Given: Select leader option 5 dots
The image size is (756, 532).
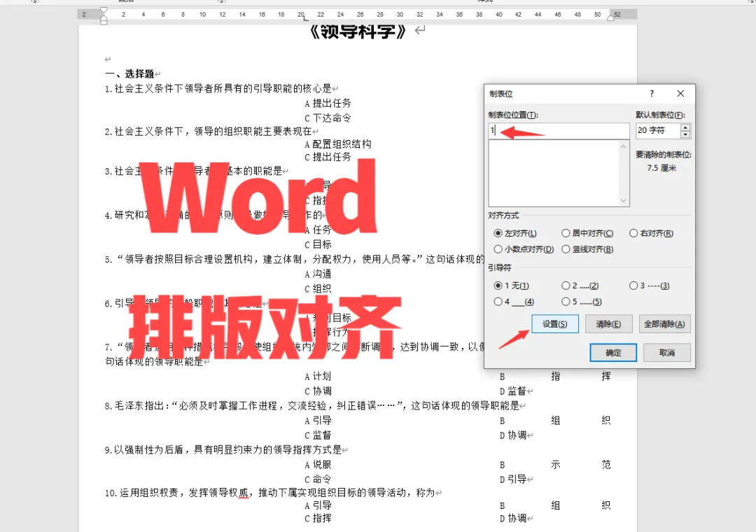Looking at the screenshot, I should pos(582,302).
